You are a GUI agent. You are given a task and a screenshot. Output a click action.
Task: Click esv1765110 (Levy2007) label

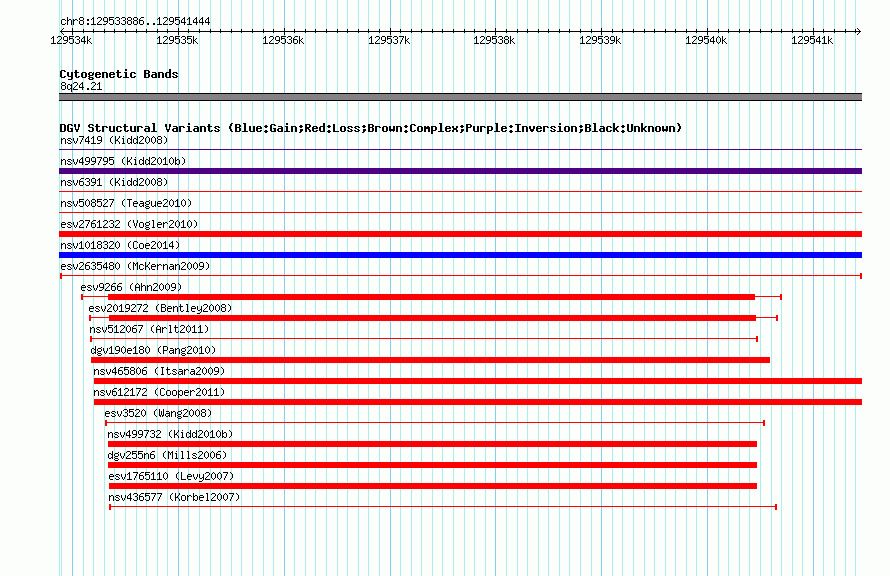coord(171,476)
